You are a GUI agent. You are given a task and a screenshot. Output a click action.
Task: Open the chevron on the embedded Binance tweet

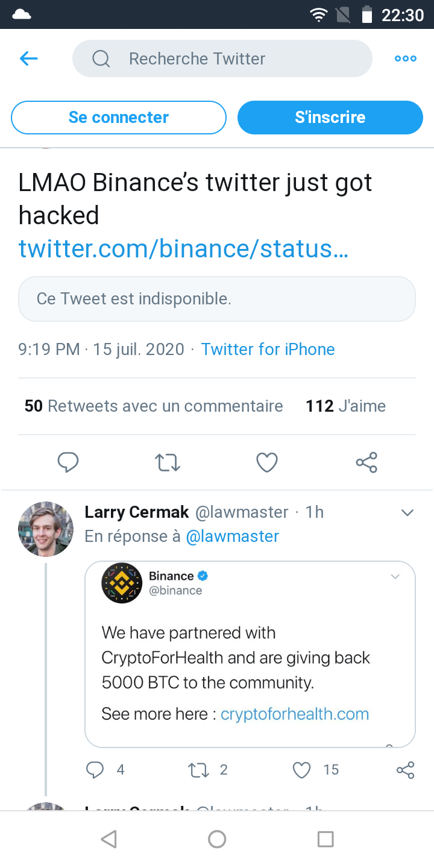[x=395, y=577]
